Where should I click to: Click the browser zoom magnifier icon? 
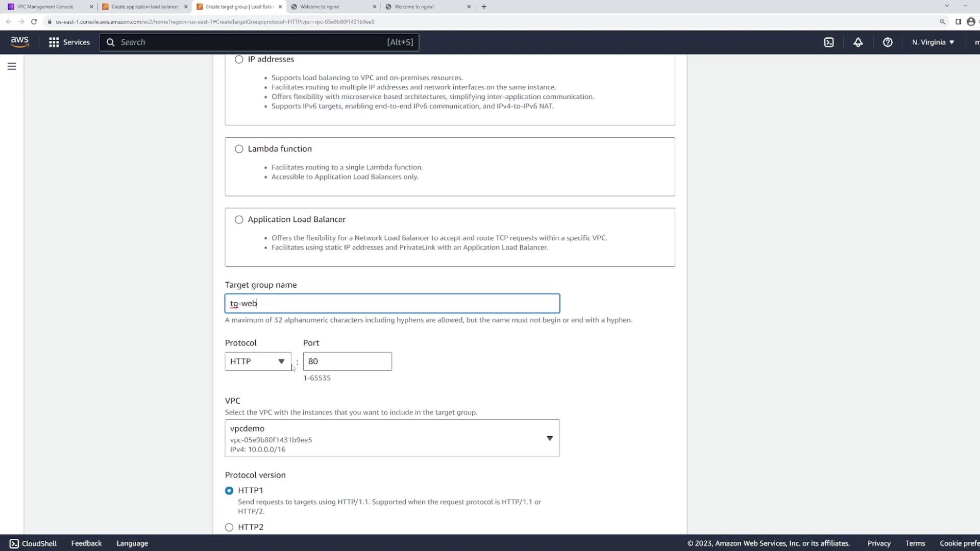pyautogui.click(x=942, y=21)
